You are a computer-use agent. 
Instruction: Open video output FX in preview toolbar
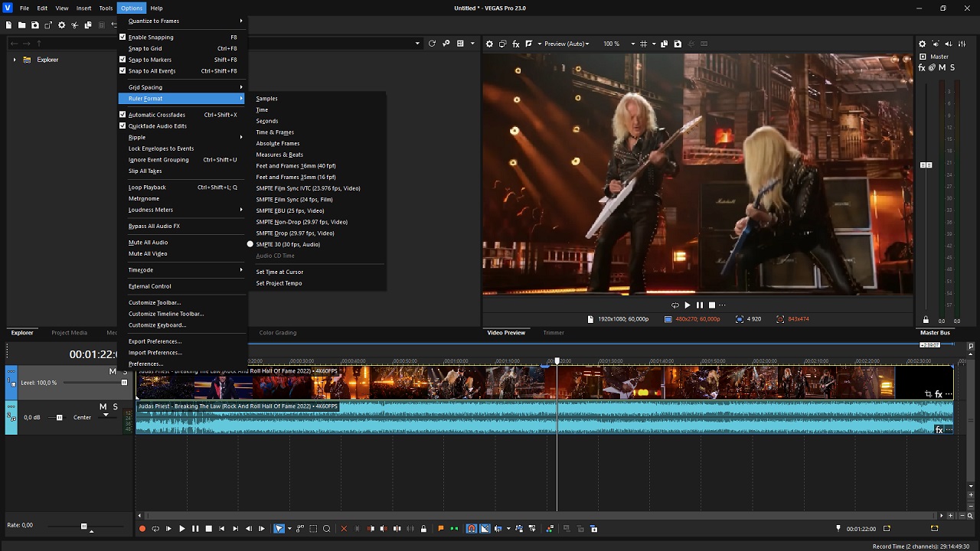point(516,44)
